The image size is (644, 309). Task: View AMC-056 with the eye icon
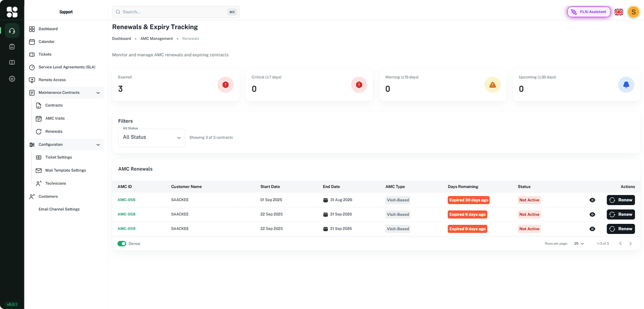[x=592, y=200]
